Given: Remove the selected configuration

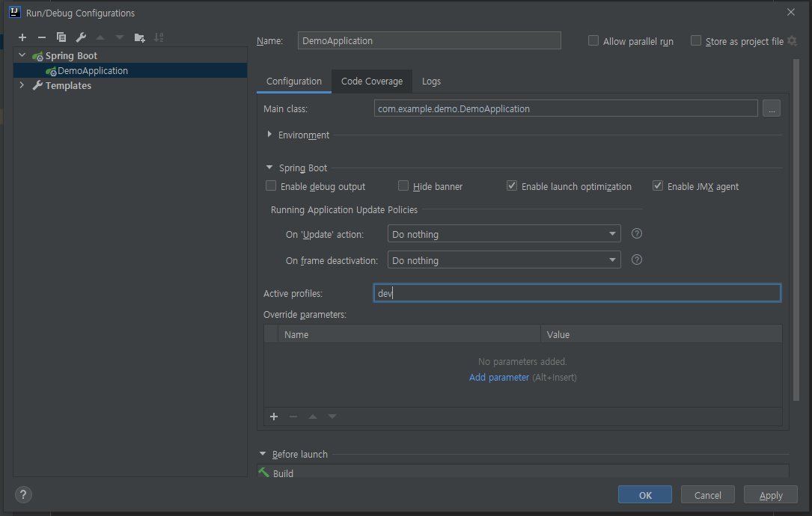Looking at the screenshot, I should pos(42,37).
